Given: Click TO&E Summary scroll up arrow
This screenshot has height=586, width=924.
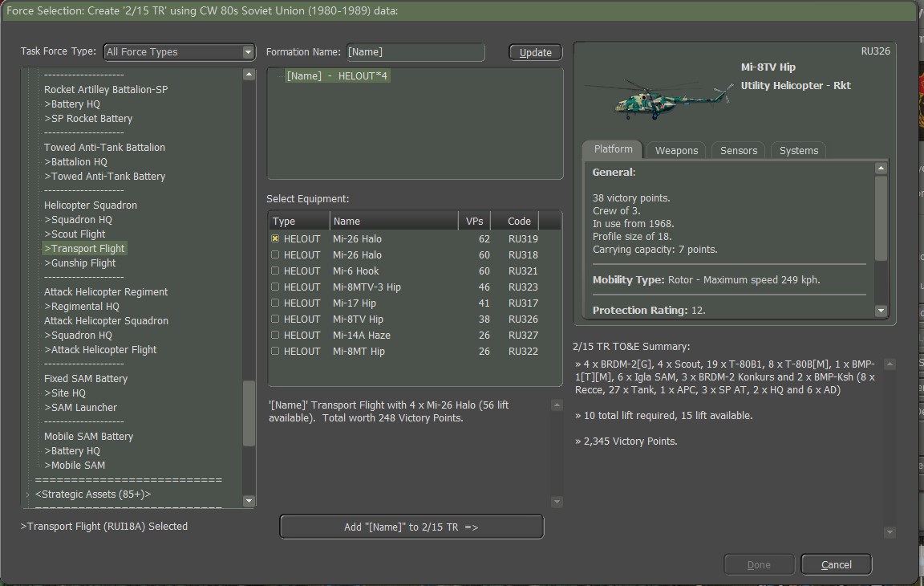Looking at the screenshot, I should (890, 364).
